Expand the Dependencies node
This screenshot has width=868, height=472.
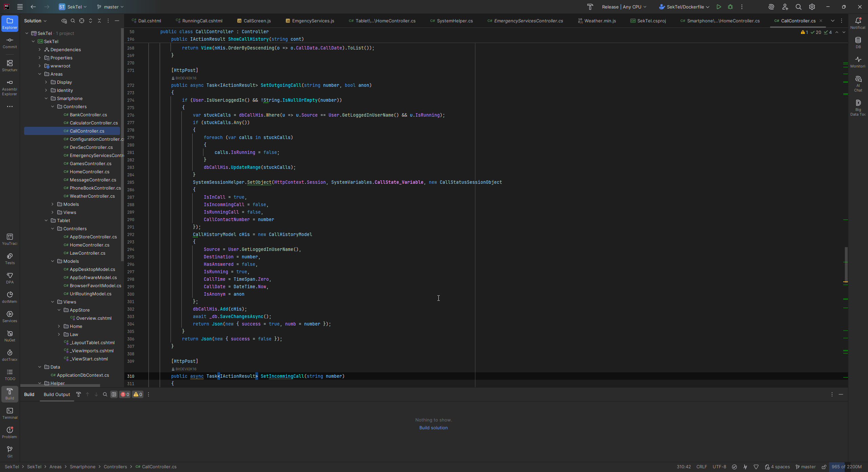40,50
